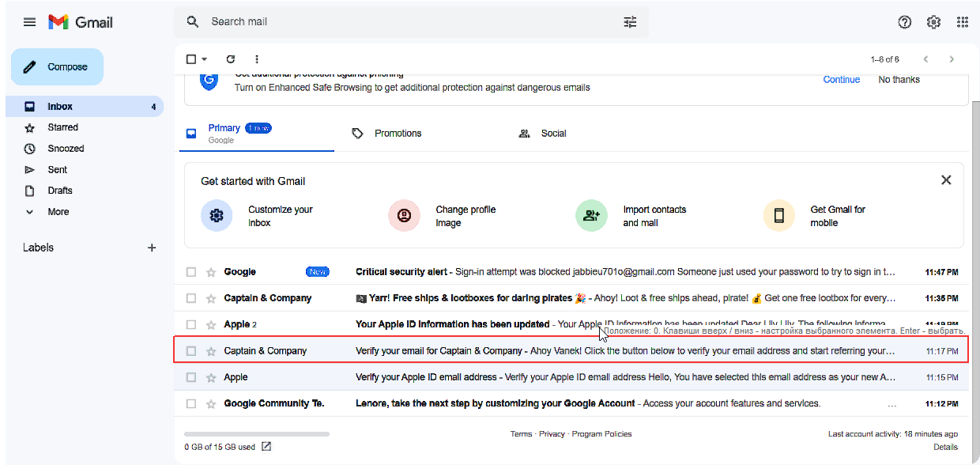Open the three-dot More options menu
The height and width of the screenshot is (465, 980).
(257, 59)
